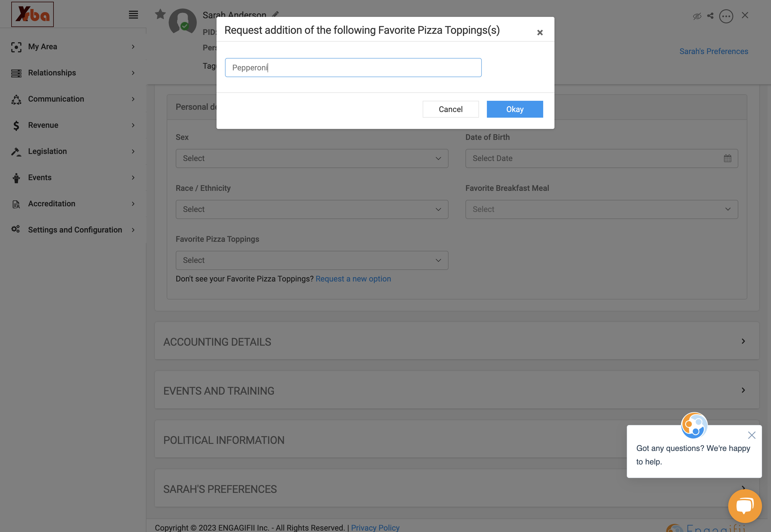Image resolution: width=771 pixels, height=532 pixels.
Task: Open the Favorite Pizza Toppings dropdown
Action: [312, 260]
